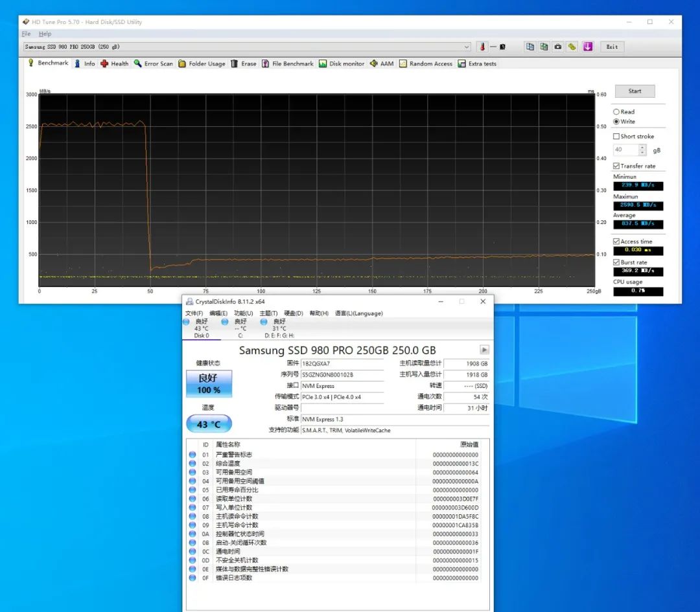Click the next disk arrow in CrystalDiskInfo

(484, 350)
